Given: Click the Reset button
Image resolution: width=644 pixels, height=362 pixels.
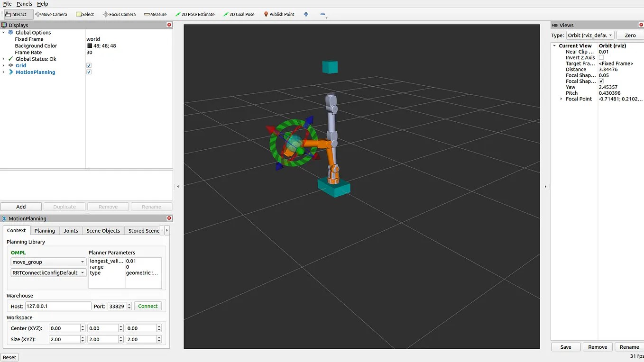Looking at the screenshot, I should tap(9, 357).
